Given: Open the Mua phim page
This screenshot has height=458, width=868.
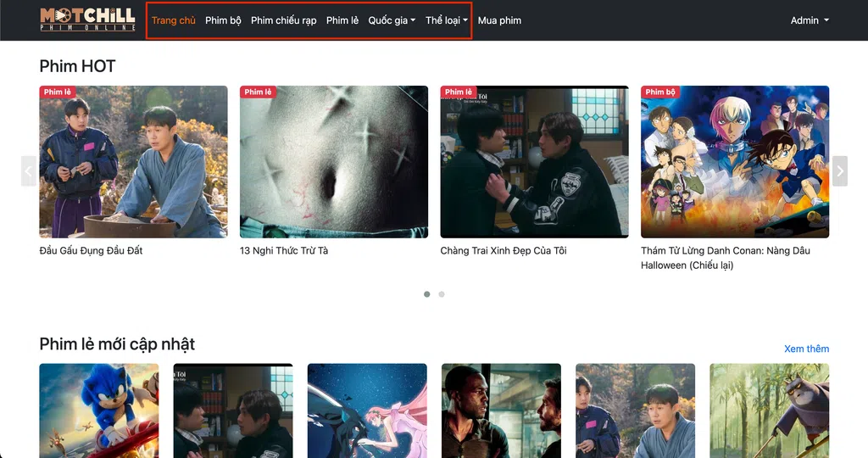Looking at the screenshot, I should pyautogui.click(x=499, y=20).
